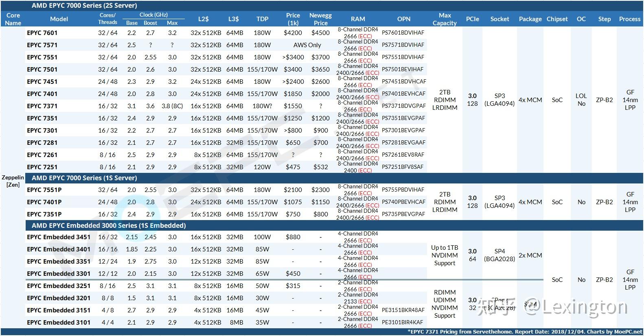This screenshot has height=336, width=644.
Task: Click the "EPYC 7261" model name
Action: pyautogui.click(x=42, y=155)
